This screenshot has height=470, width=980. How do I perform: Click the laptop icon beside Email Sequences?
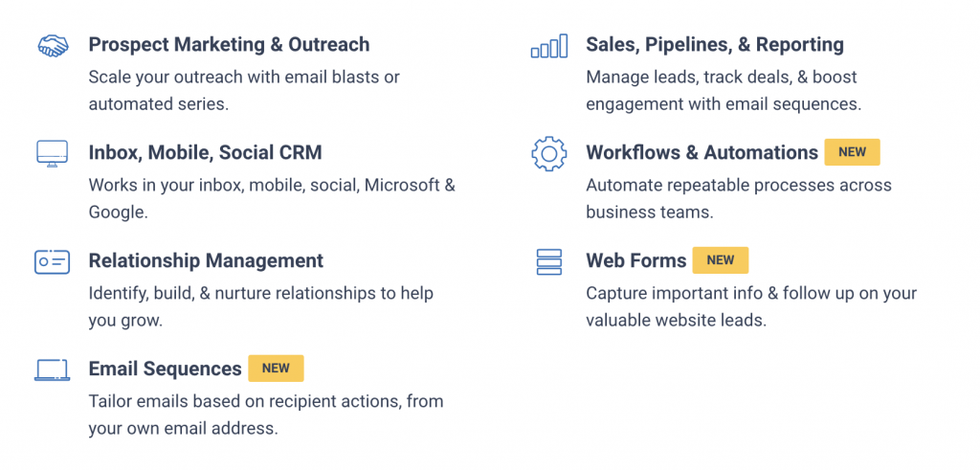click(52, 369)
